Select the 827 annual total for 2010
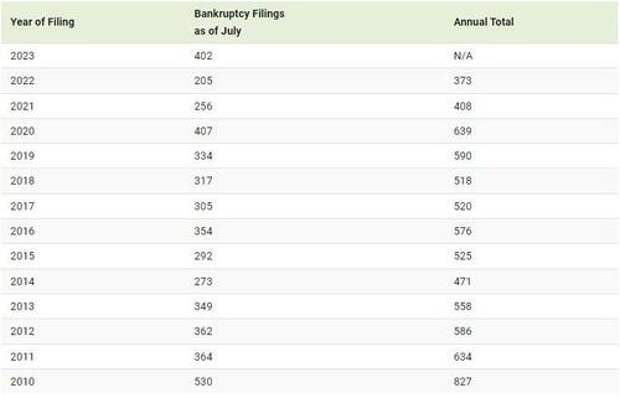620x398 pixels. (x=463, y=381)
